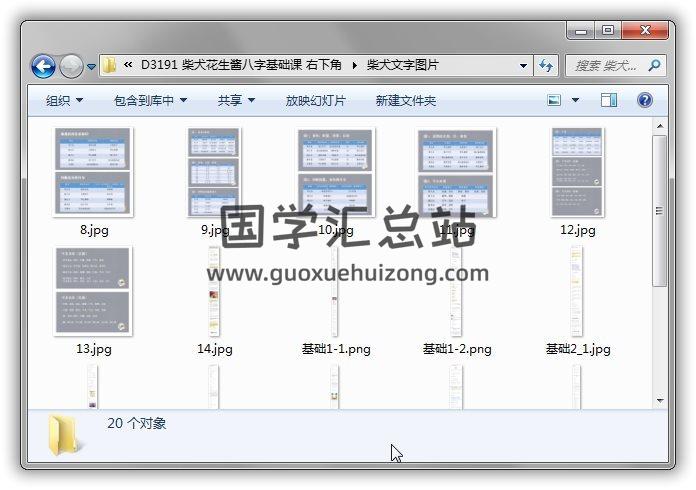The width and height of the screenshot is (696, 490).
Task: Select thumbnail 12.jpg
Action: tap(577, 172)
